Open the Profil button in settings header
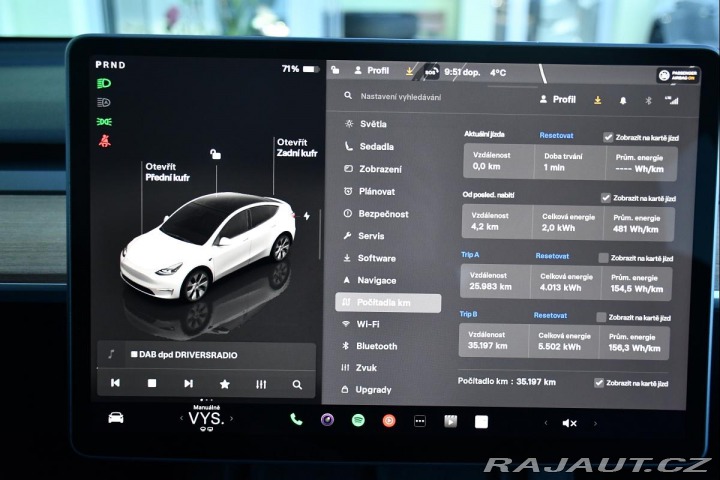Image resolution: width=720 pixels, height=480 pixels. pos(557,99)
